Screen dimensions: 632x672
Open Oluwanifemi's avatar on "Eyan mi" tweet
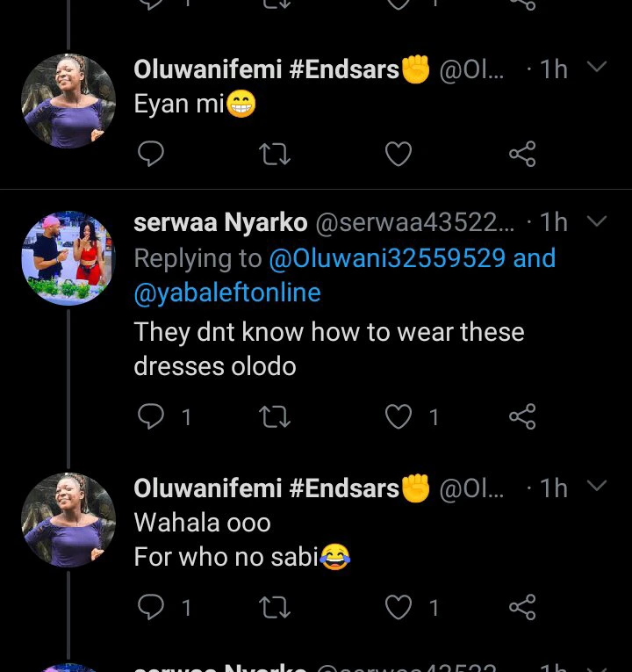(68, 99)
